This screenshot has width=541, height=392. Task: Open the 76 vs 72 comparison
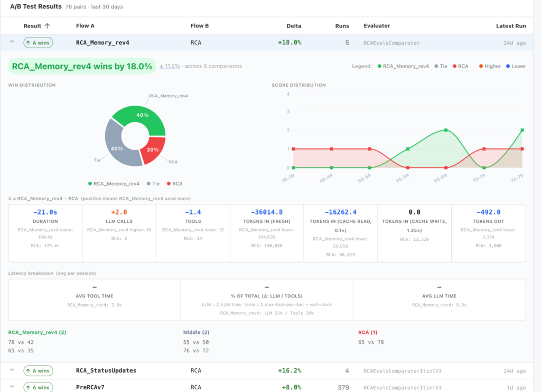tap(196, 351)
